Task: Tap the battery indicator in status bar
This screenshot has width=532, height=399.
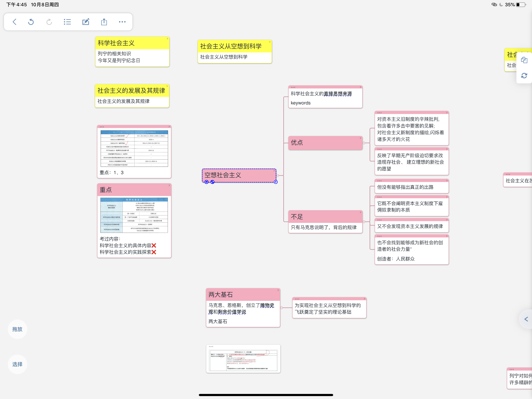Action: click(x=521, y=4)
